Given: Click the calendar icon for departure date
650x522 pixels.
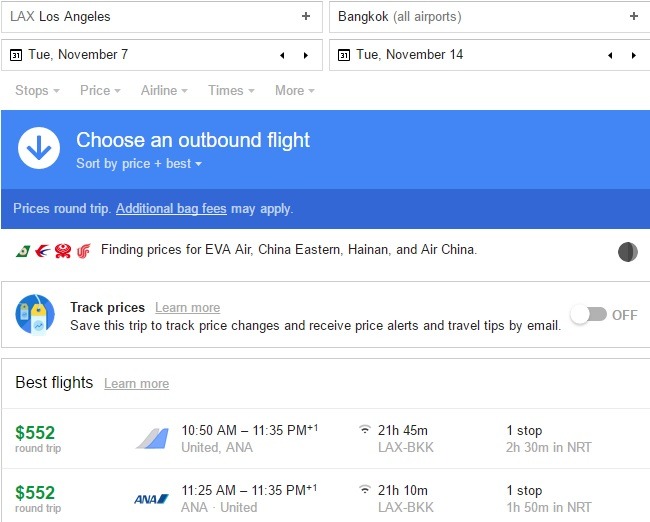Looking at the screenshot, I should click(16, 55).
